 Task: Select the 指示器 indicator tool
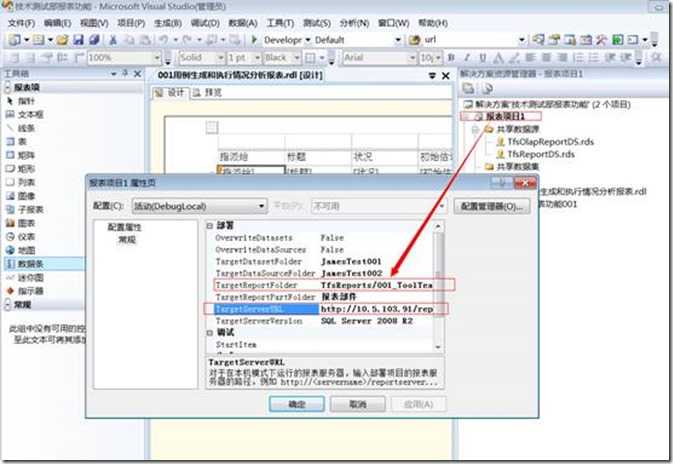(x=30, y=291)
